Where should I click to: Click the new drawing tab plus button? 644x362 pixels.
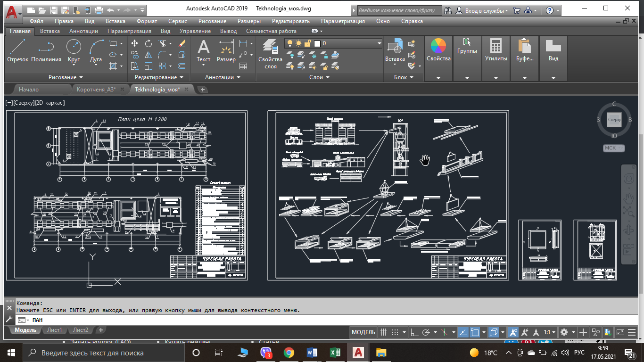[x=202, y=89]
